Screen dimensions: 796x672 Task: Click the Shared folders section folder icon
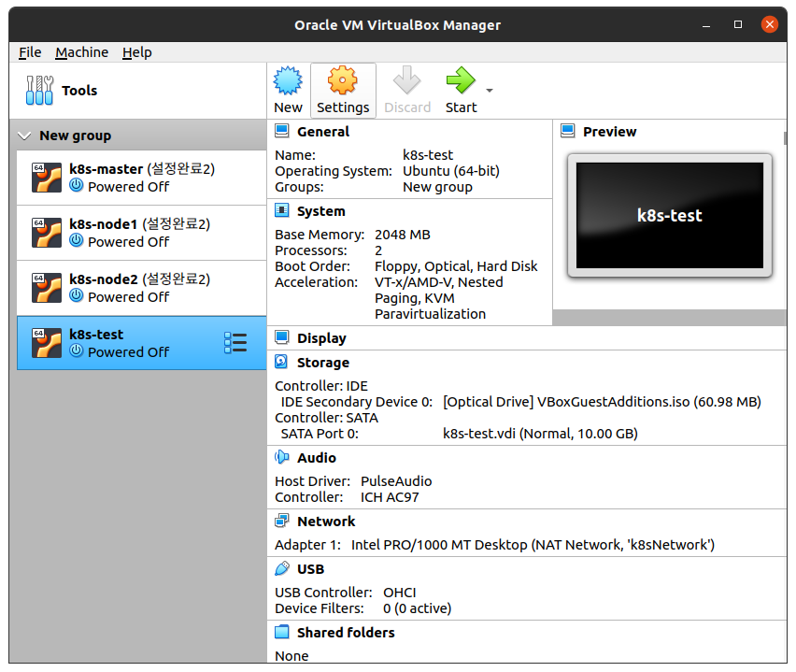[282, 632]
